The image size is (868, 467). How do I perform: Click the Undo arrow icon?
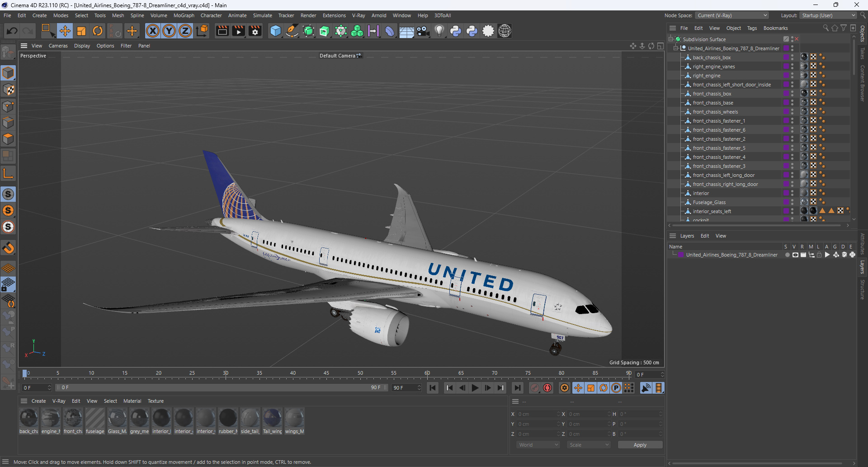pyautogui.click(x=12, y=31)
